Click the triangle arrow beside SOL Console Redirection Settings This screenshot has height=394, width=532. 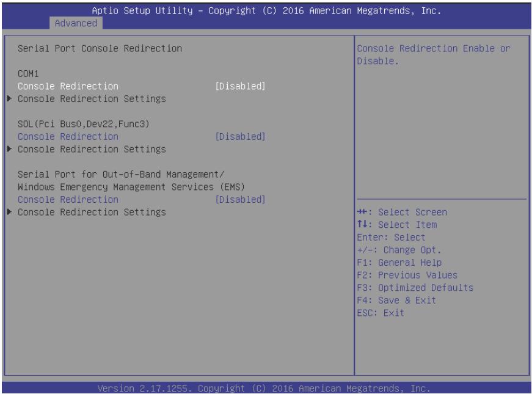[x=10, y=149]
